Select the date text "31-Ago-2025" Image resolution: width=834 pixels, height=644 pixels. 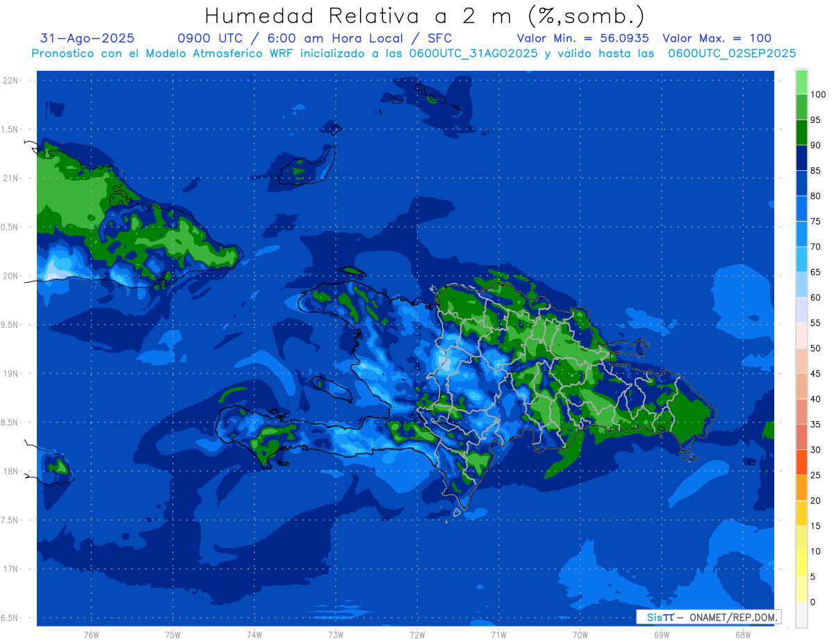click(88, 38)
